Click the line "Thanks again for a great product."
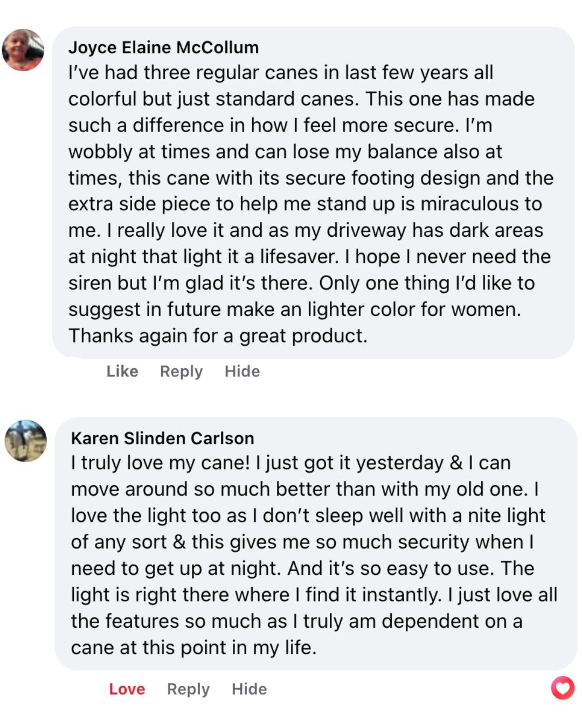This screenshot has width=582, height=728. click(218, 335)
